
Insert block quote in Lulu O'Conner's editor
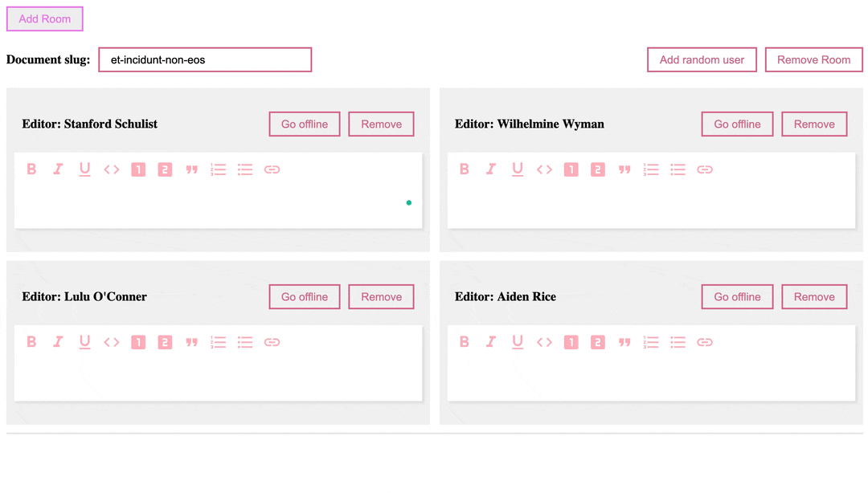click(191, 342)
